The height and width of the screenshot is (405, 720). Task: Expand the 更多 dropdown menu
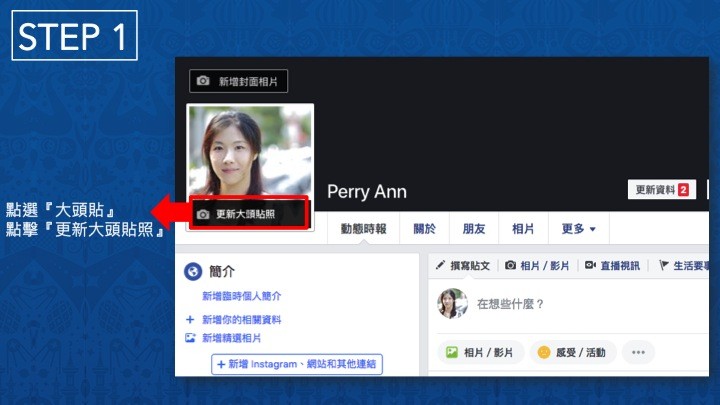tap(579, 229)
